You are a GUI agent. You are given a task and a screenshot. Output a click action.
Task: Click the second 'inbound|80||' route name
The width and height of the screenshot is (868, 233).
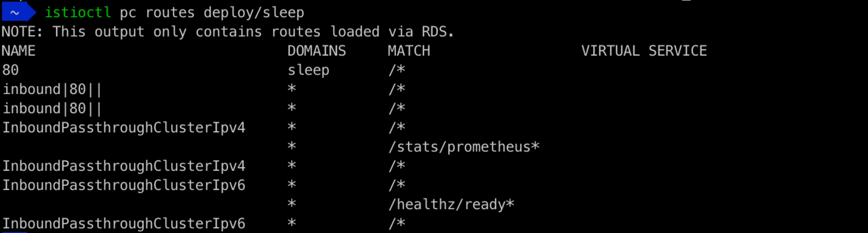(52, 109)
